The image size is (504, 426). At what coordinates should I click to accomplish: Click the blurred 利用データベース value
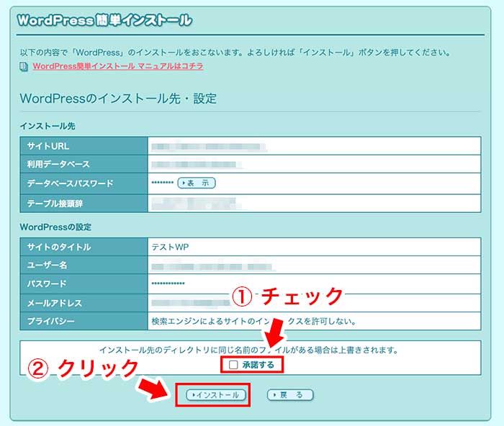(x=197, y=165)
